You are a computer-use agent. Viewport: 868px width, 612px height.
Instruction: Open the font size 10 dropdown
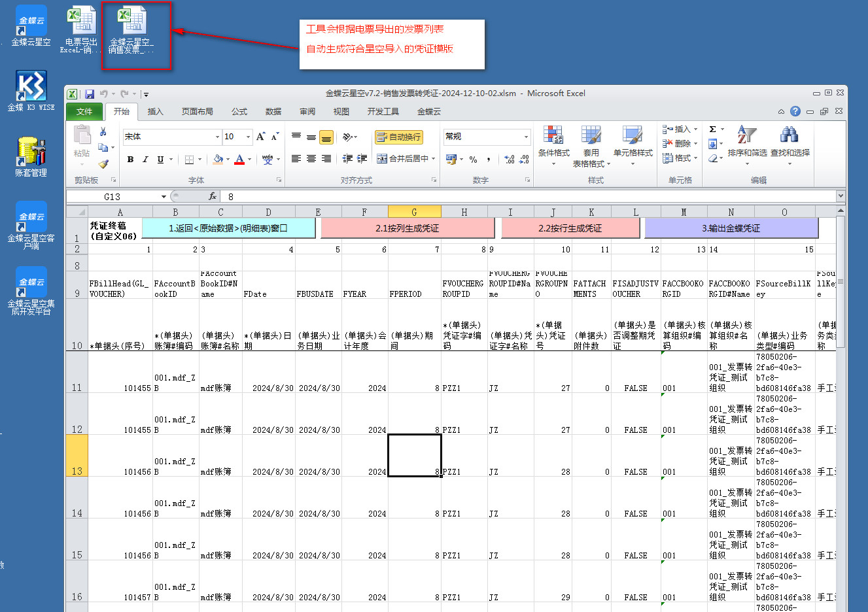pos(248,137)
